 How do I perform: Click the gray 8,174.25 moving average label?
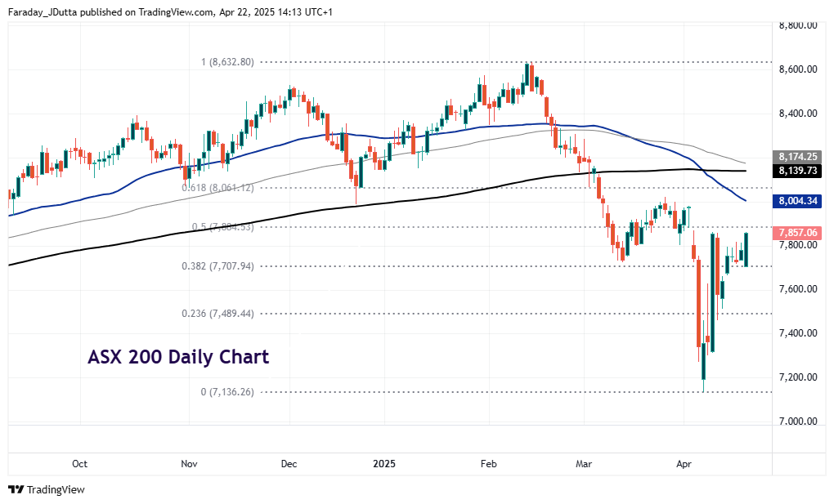[x=796, y=155]
